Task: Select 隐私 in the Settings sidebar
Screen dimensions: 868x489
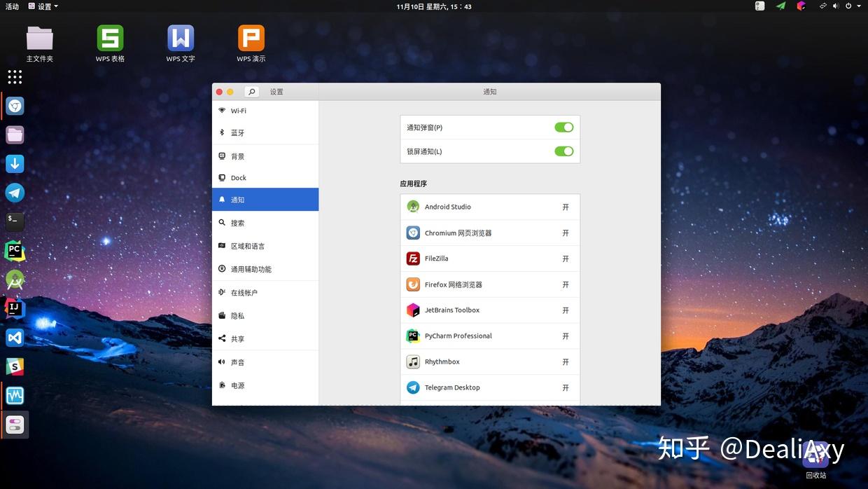Action: [x=237, y=315]
